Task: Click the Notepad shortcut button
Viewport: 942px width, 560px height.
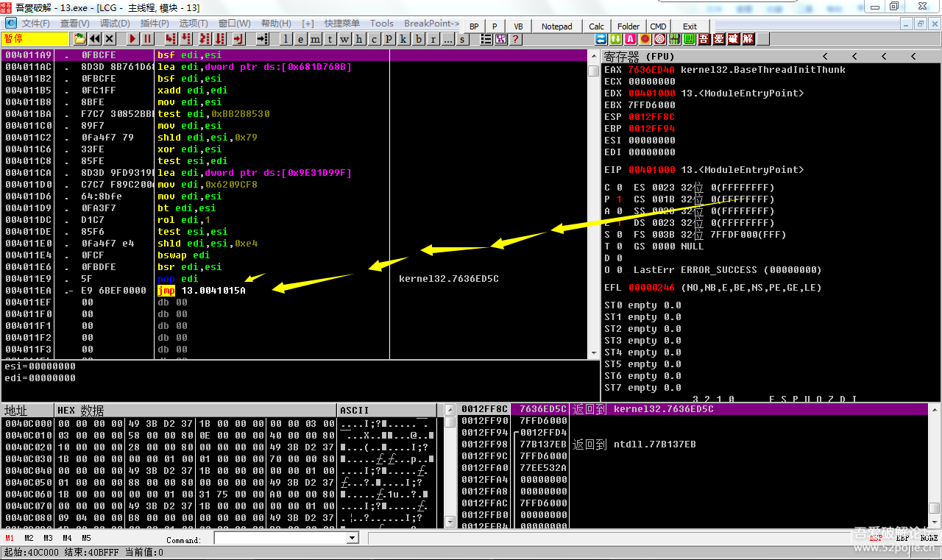Action: [x=556, y=26]
